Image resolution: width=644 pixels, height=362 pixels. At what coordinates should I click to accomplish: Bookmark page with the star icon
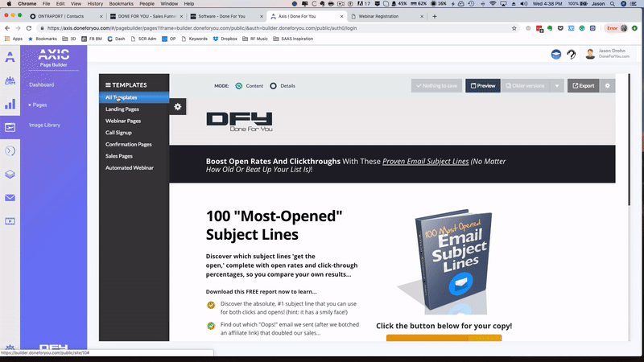(x=514, y=28)
